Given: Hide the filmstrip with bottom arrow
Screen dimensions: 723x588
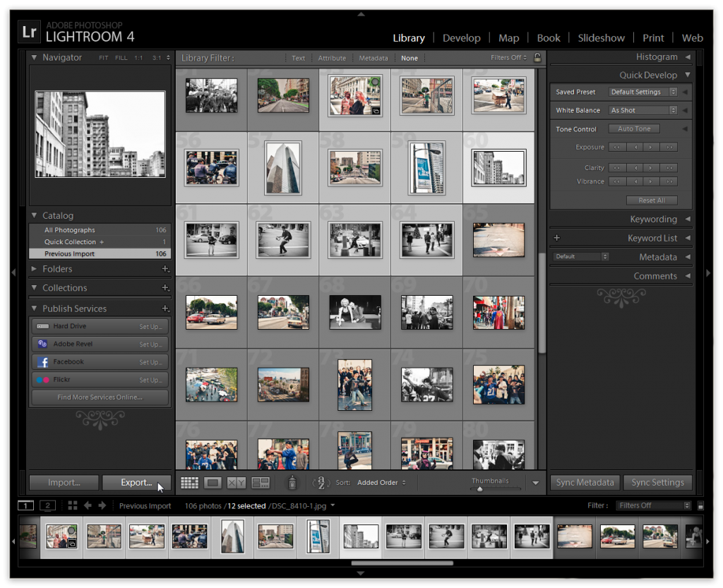Looking at the screenshot, I should pyautogui.click(x=361, y=572).
